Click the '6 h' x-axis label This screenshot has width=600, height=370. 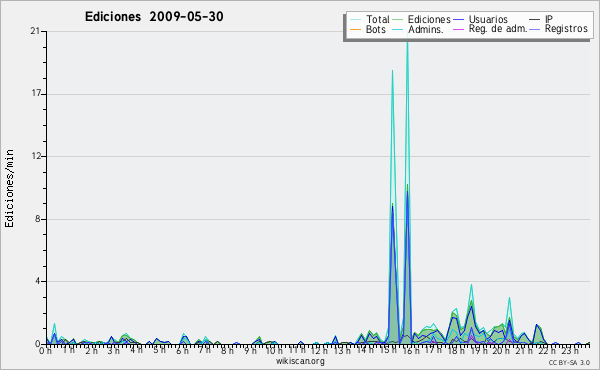coord(182,350)
